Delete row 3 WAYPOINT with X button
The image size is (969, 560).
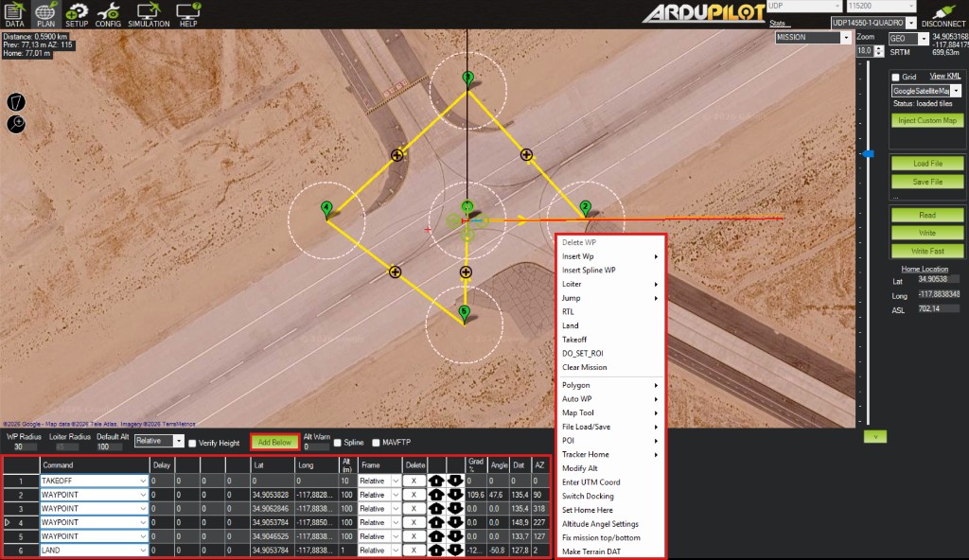(414, 508)
